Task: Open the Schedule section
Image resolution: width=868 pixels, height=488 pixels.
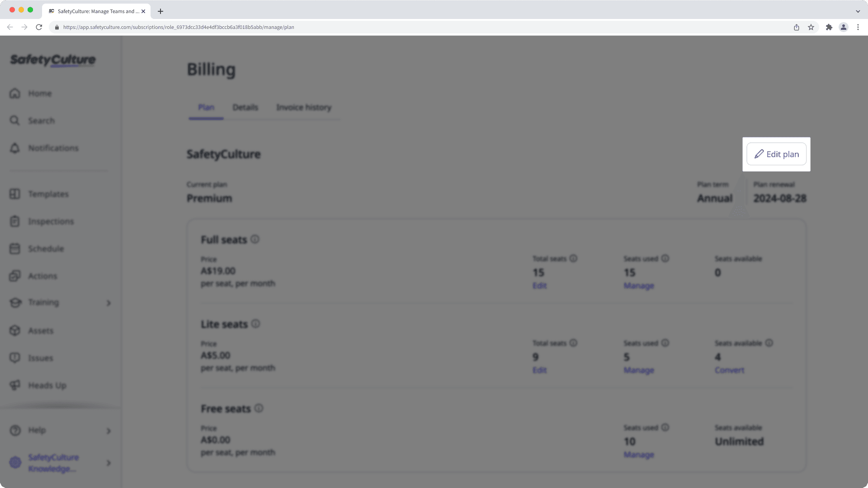Action: pos(46,249)
